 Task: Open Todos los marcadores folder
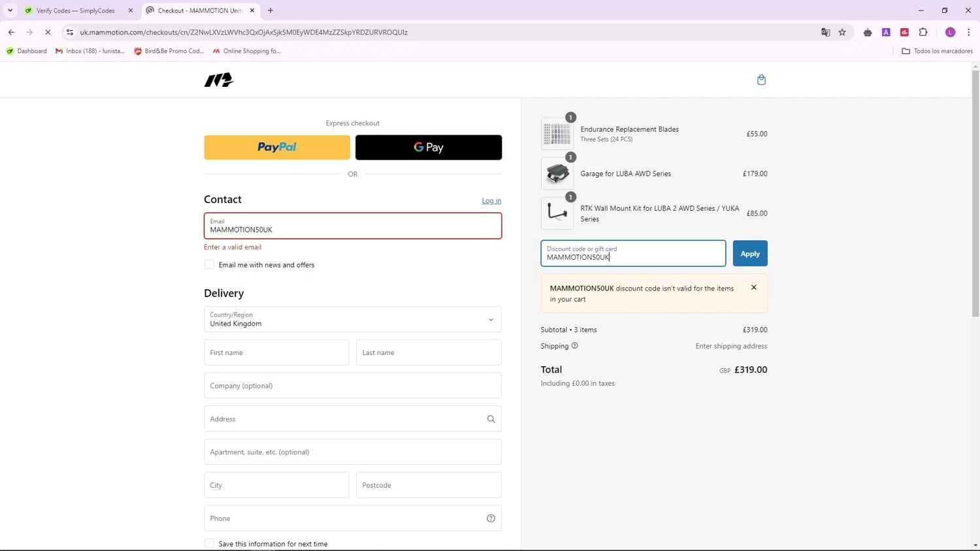pos(937,51)
